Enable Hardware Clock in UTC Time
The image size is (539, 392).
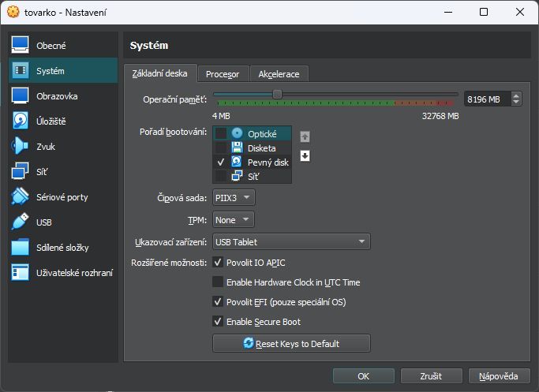[218, 282]
